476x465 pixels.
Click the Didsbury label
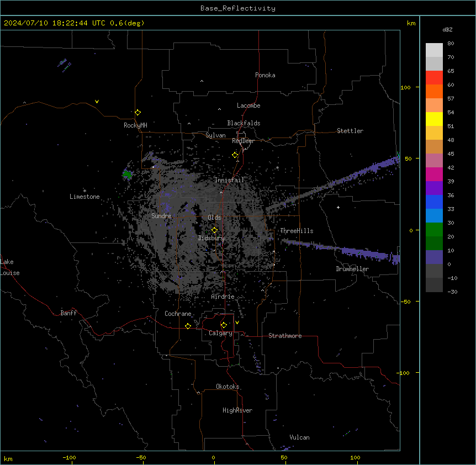pos(211,238)
